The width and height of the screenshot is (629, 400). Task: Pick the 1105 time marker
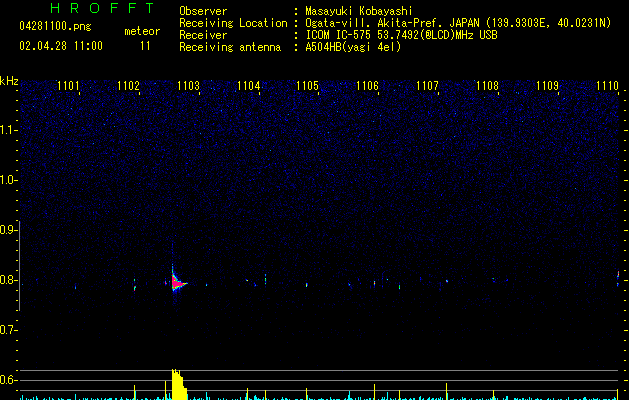307,86
